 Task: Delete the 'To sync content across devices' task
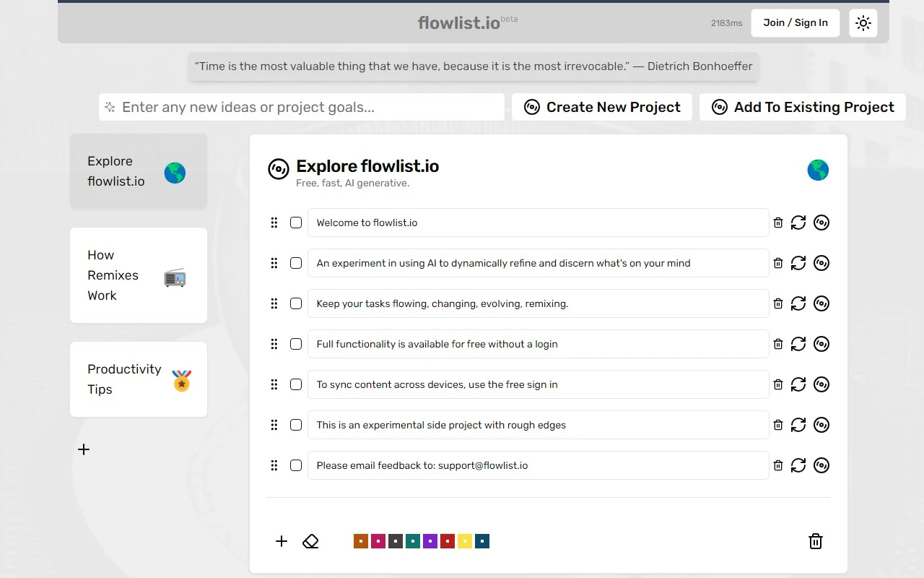point(778,384)
